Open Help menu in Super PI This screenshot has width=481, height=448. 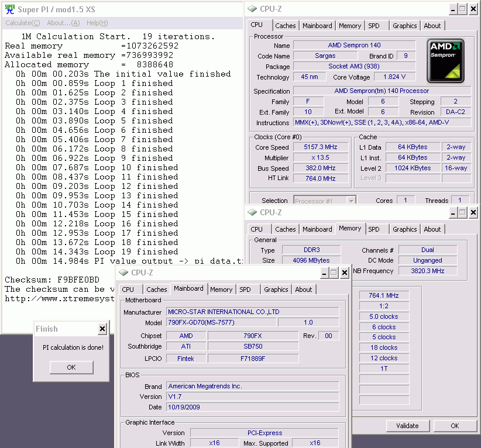point(97,23)
